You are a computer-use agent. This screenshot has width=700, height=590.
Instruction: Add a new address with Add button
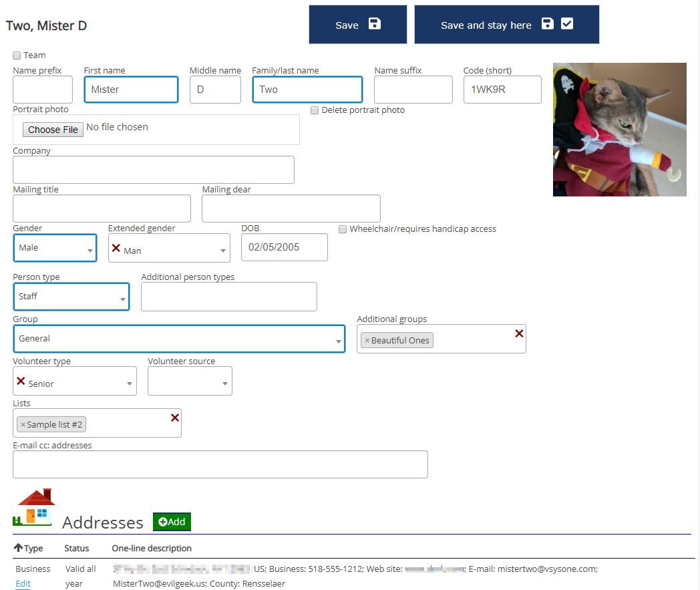click(172, 522)
